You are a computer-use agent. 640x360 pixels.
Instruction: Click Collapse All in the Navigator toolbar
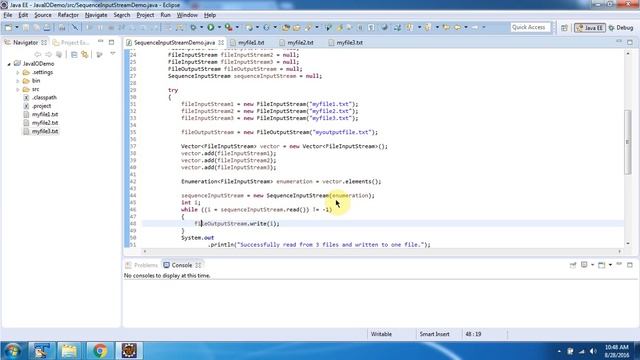74,54
